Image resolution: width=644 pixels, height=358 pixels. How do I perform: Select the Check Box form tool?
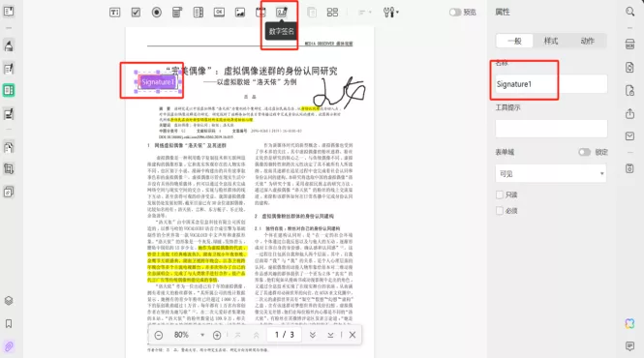(x=136, y=13)
